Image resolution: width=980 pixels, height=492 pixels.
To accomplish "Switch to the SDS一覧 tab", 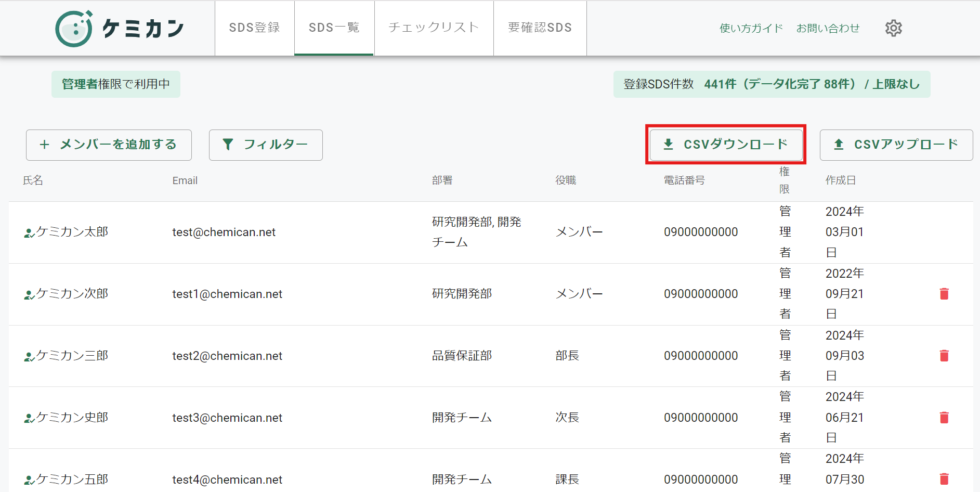I will point(334,28).
